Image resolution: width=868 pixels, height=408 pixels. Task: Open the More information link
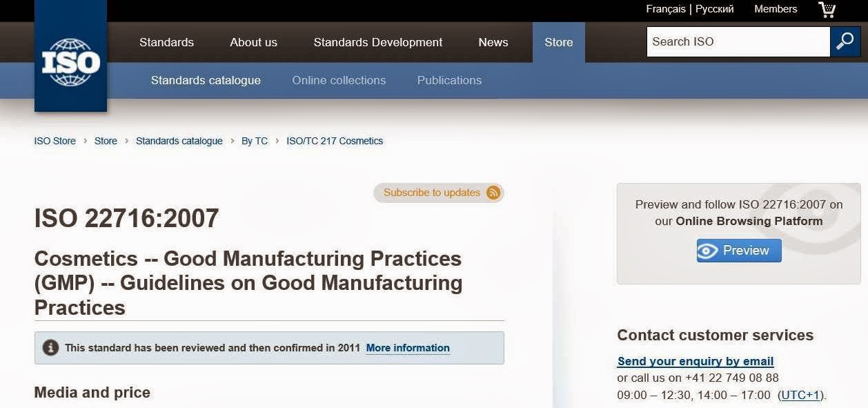(408, 348)
